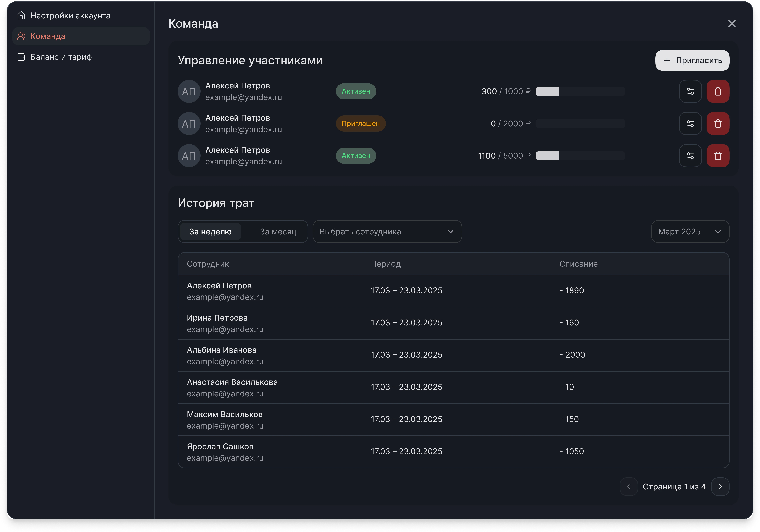Screen dimensions: 760x532
Task: Open Настройки аккаунта in the sidebar
Action: [x=81, y=16]
